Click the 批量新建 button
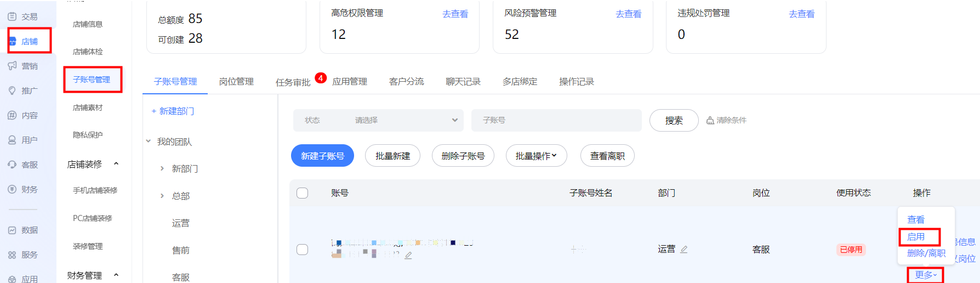 tap(392, 156)
